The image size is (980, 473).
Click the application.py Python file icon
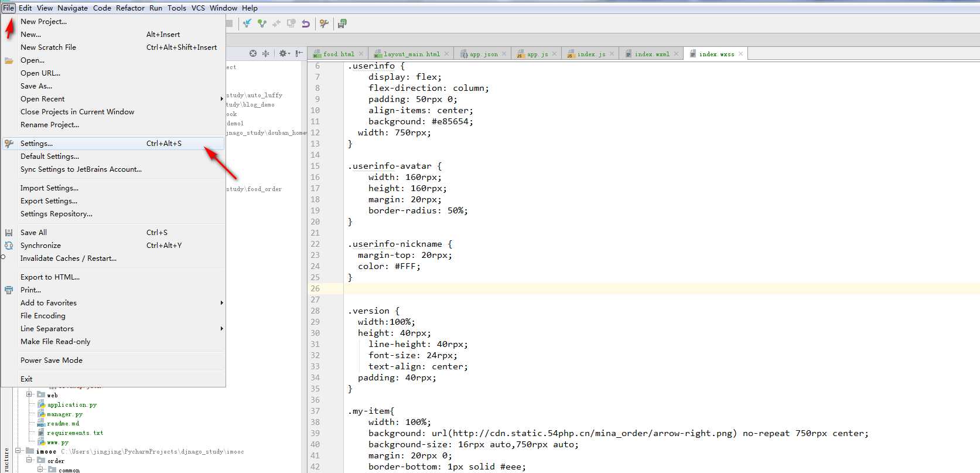pyautogui.click(x=42, y=404)
